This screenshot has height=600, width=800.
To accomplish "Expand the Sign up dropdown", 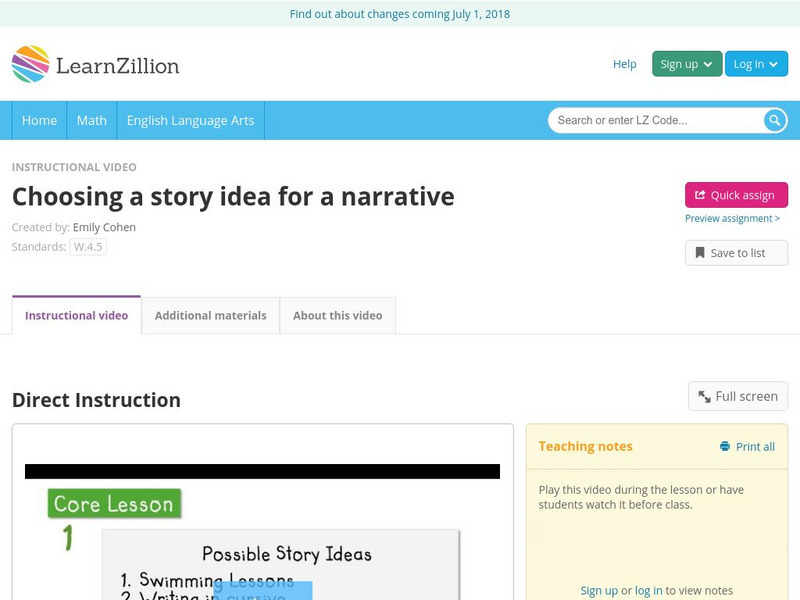I will [686, 64].
